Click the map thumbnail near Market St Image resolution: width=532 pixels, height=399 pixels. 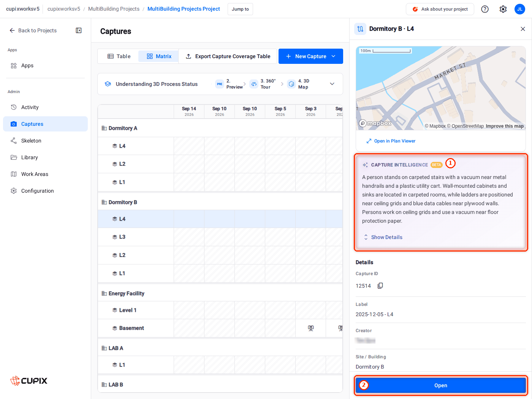[x=441, y=88]
